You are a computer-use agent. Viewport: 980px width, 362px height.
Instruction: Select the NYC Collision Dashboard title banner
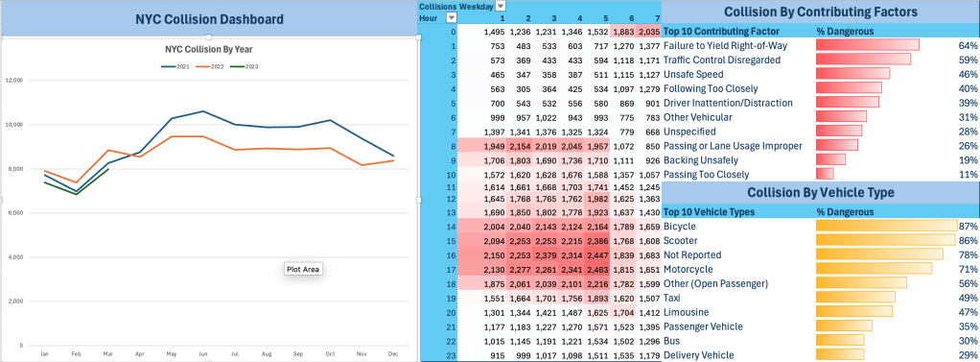tap(209, 19)
